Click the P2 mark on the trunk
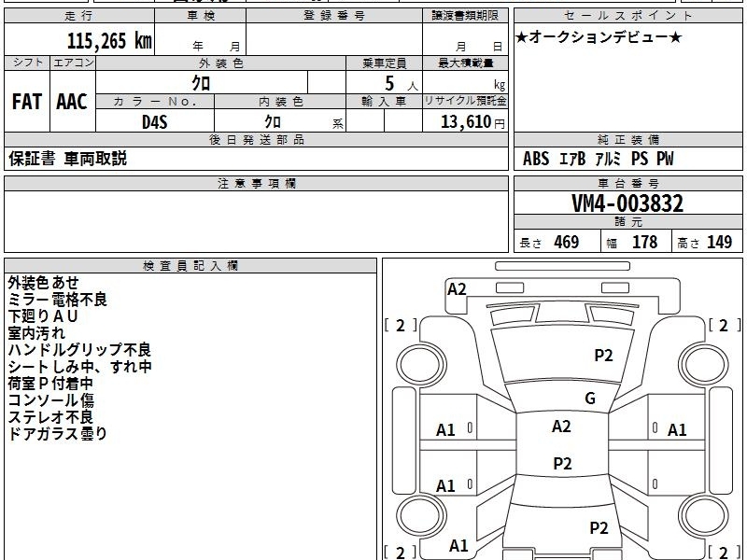Screen dimensions: 747x560 pyautogui.click(x=599, y=527)
